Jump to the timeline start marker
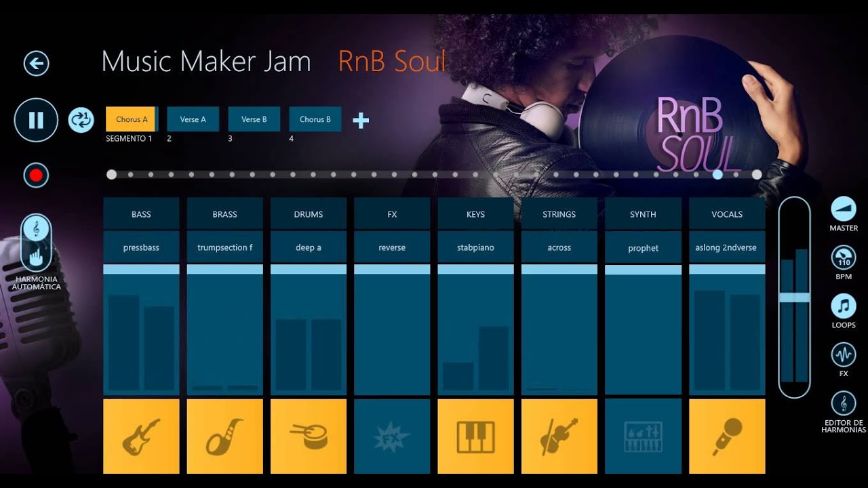The width and height of the screenshot is (868, 488). 112,174
